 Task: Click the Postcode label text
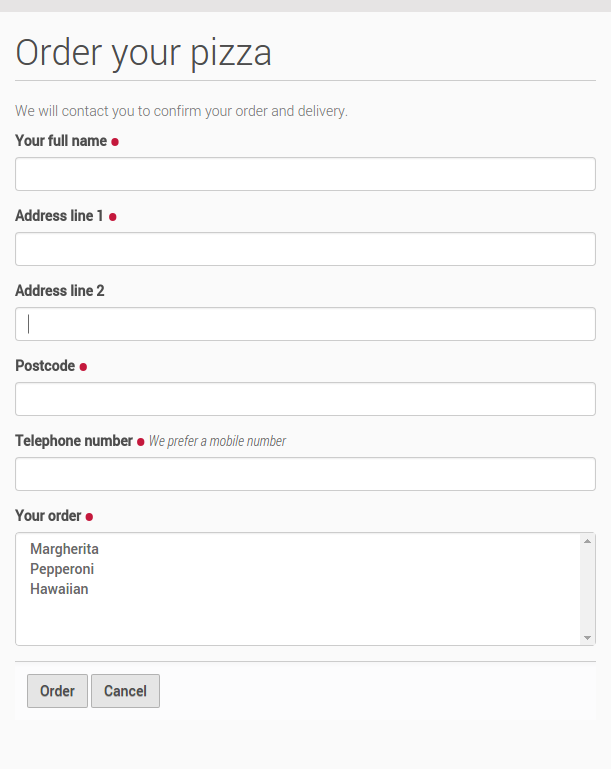(x=45, y=366)
